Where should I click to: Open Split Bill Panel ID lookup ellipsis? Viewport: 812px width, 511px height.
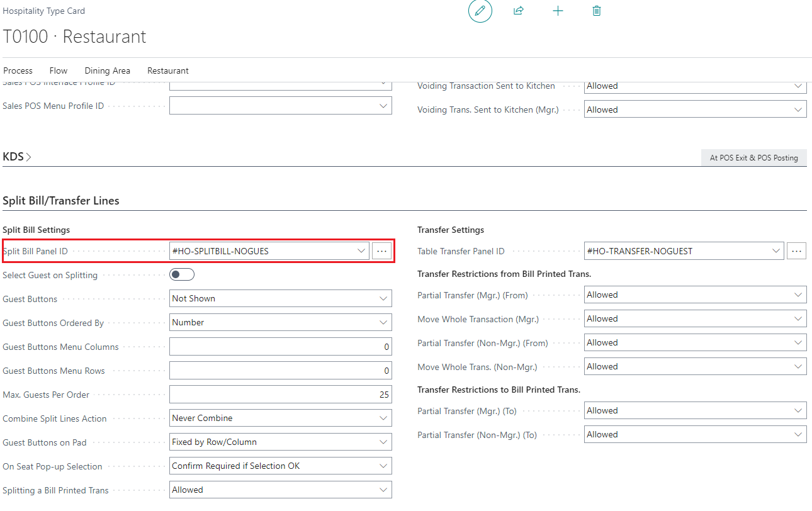point(381,251)
